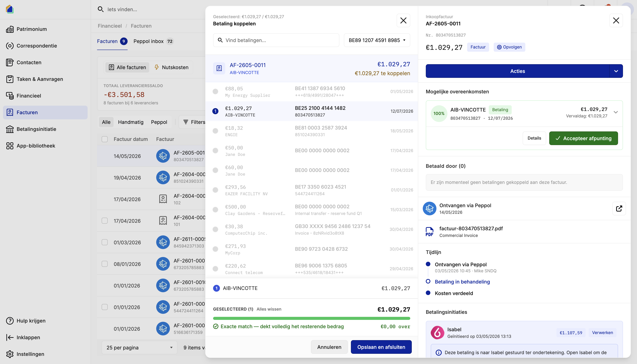Screen dimensions: 637x364
Task: Open Peppol document in external window icon
Action: tap(619, 209)
